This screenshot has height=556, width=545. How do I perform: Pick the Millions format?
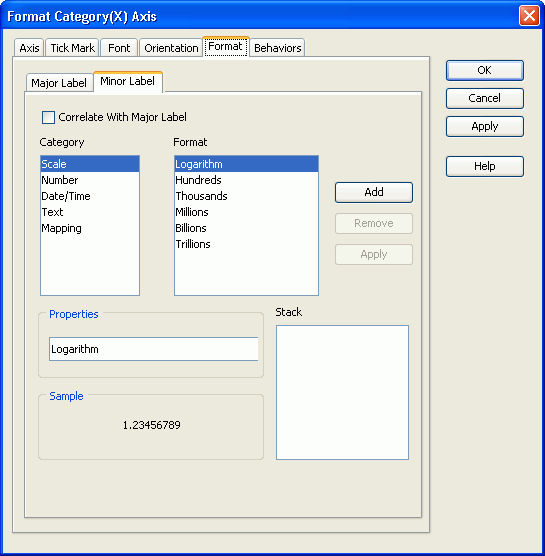point(246,212)
